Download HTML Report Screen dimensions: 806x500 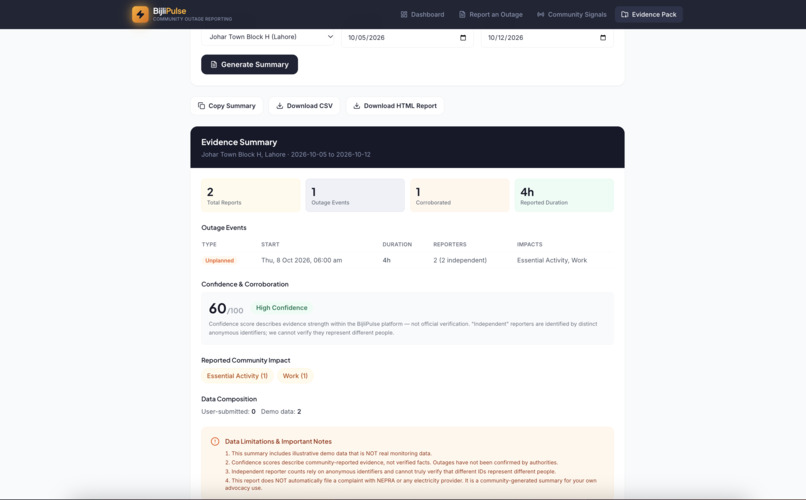coord(395,106)
